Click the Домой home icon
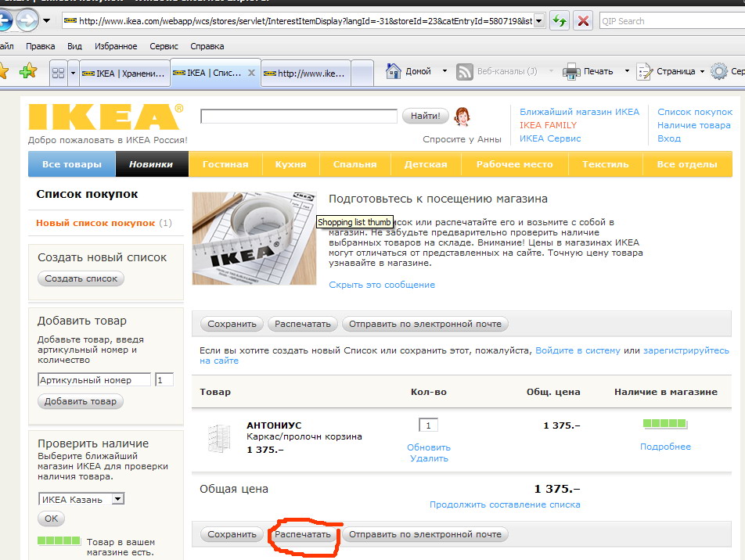The height and width of the screenshot is (560, 745). 394,71
